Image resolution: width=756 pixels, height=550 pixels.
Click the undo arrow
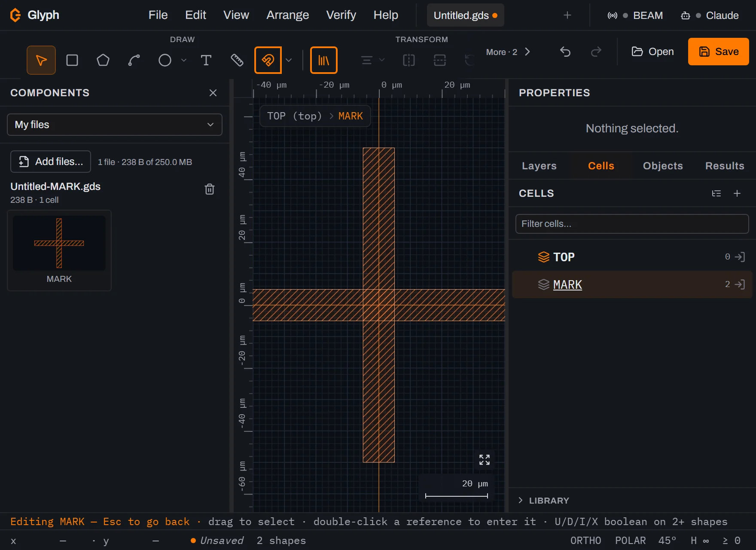(565, 52)
